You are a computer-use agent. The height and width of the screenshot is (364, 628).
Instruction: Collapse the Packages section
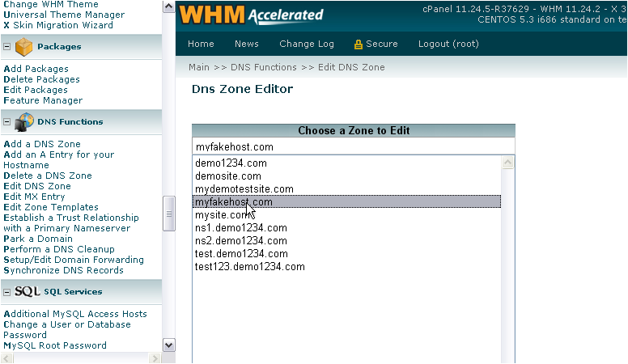pos(6,46)
